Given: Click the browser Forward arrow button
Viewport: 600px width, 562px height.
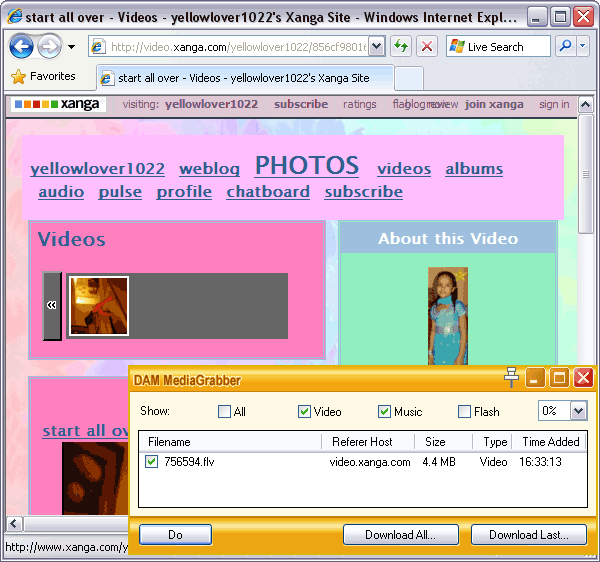Looking at the screenshot, I should tap(49, 47).
